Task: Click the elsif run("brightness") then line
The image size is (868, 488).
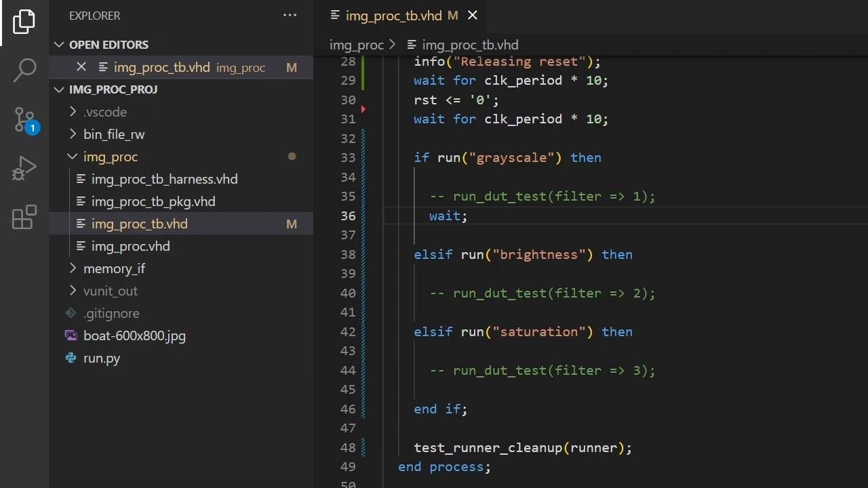Action: 523,255
